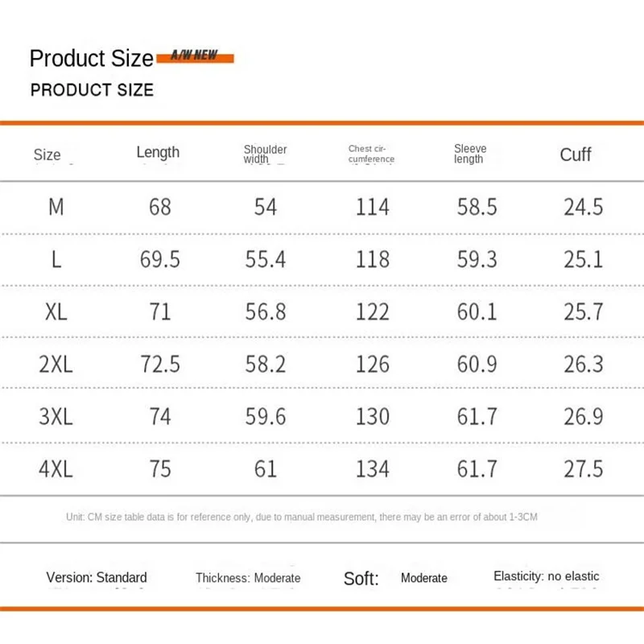
Task: Select the XL size row label
Action: click(56, 312)
